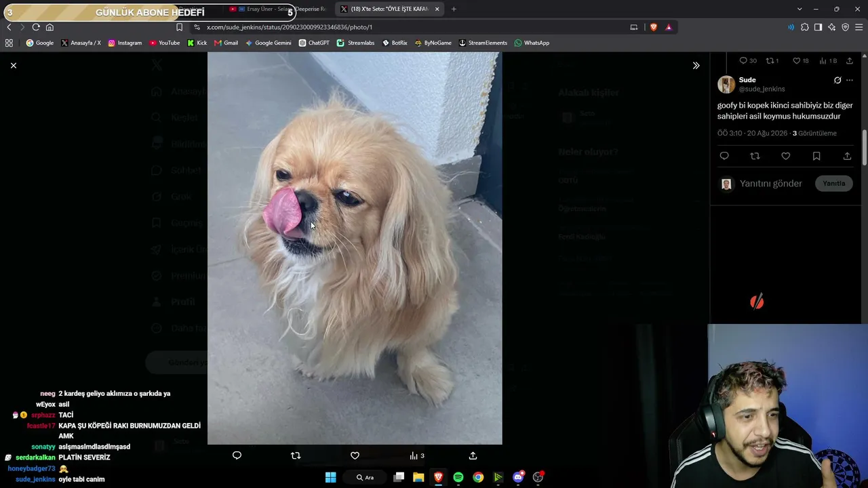Screen dimensions: 868x488
Task: Collapse the tweet side panel with the double chevron
Action: 696,66
